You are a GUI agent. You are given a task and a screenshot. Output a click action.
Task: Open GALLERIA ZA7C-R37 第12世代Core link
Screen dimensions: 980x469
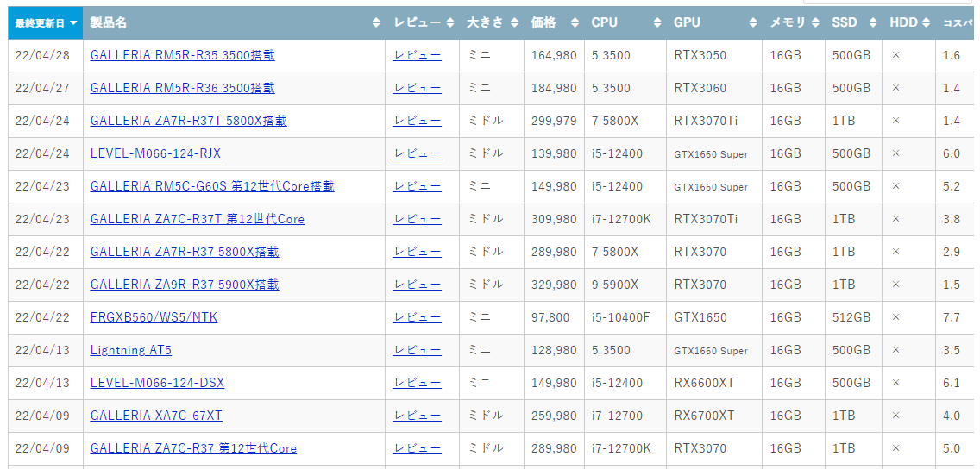tap(193, 448)
